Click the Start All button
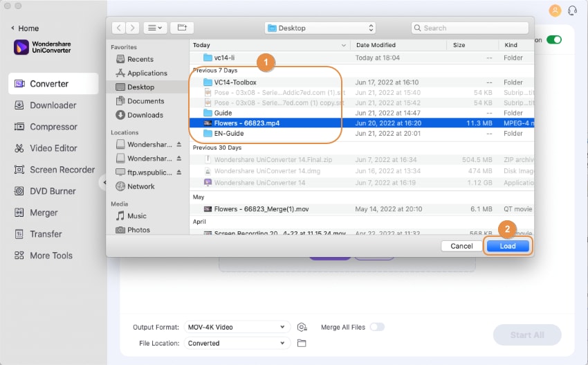The width and height of the screenshot is (588, 365). pyautogui.click(x=527, y=335)
